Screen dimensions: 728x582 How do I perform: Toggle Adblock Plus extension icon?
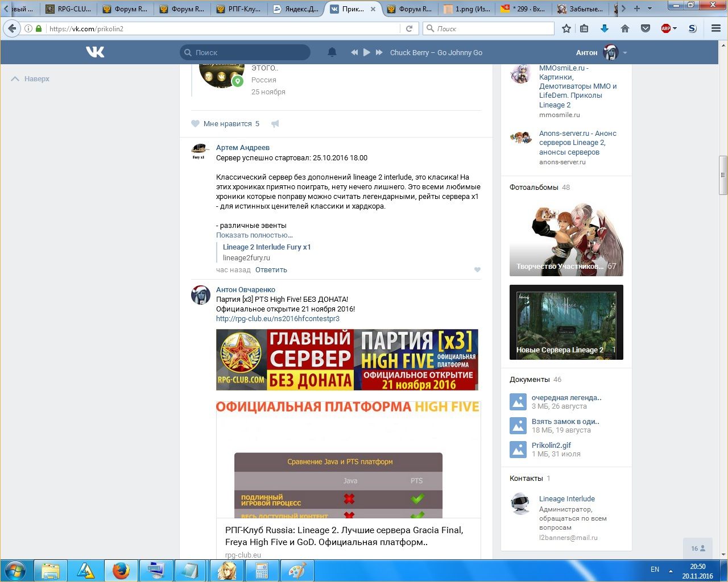coord(666,28)
